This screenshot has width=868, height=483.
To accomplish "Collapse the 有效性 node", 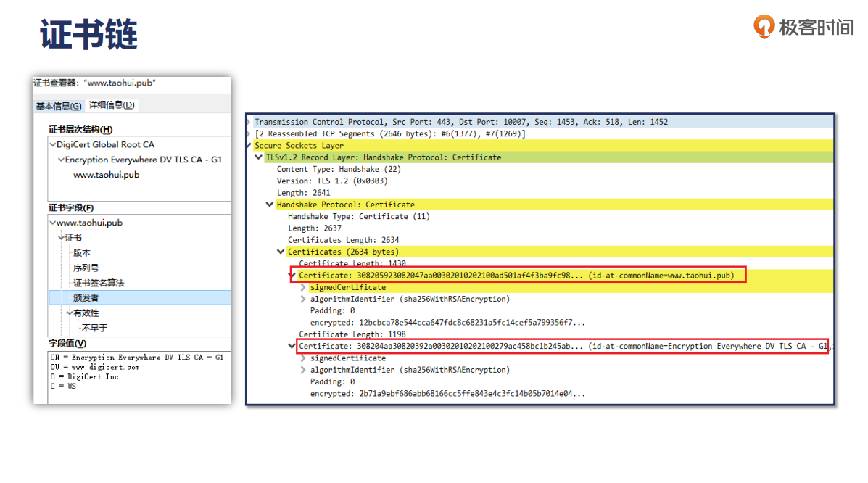I will point(69,313).
